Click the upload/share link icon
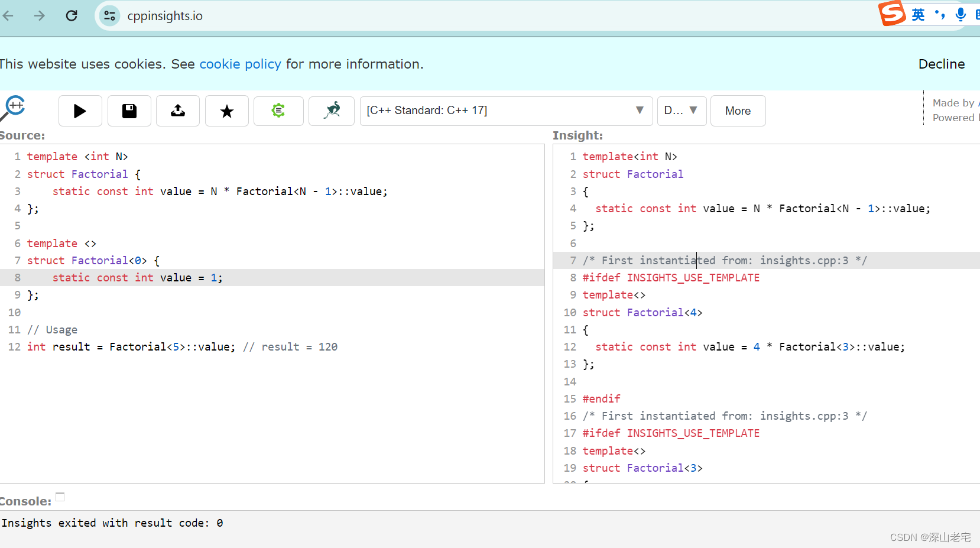This screenshot has height=548, width=980. (x=178, y=111)
